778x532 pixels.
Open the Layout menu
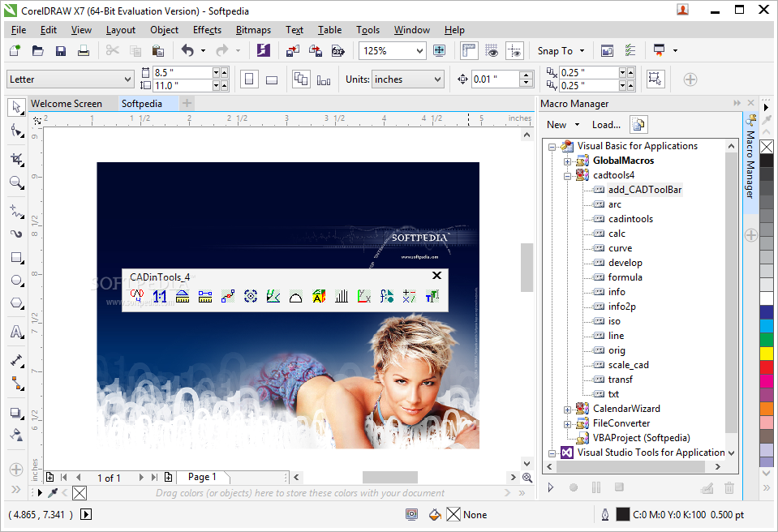click(x=121, y=30)
